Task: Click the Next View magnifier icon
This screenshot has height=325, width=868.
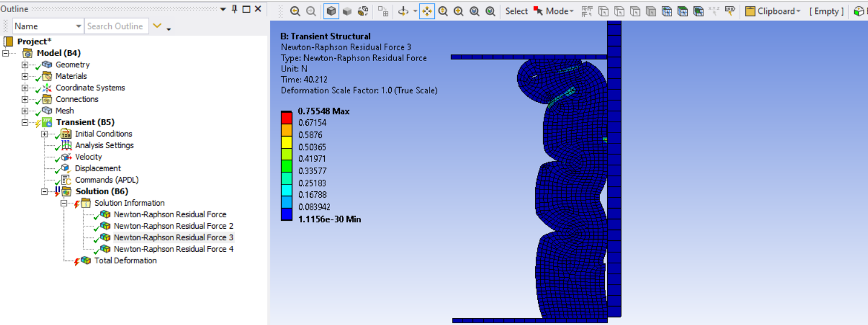Action: tap(310, 11)
